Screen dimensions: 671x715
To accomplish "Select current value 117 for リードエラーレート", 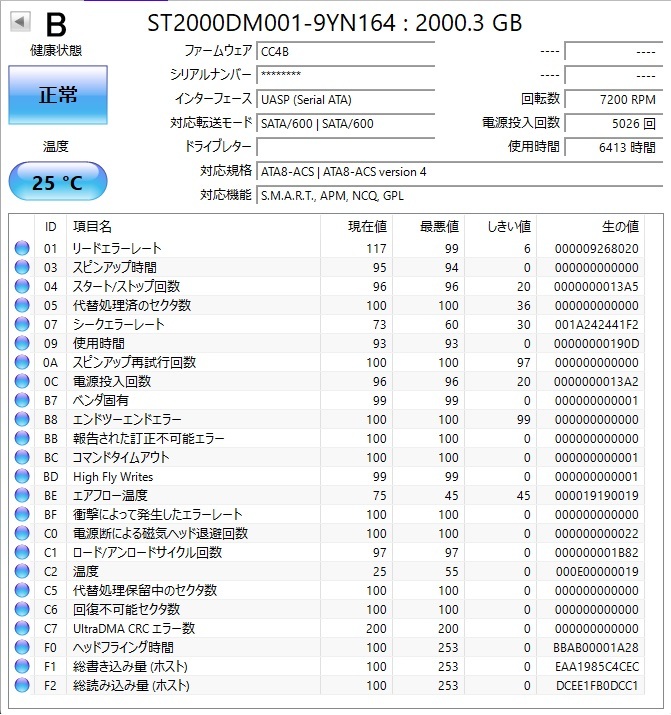I will [x=376, y=249].
